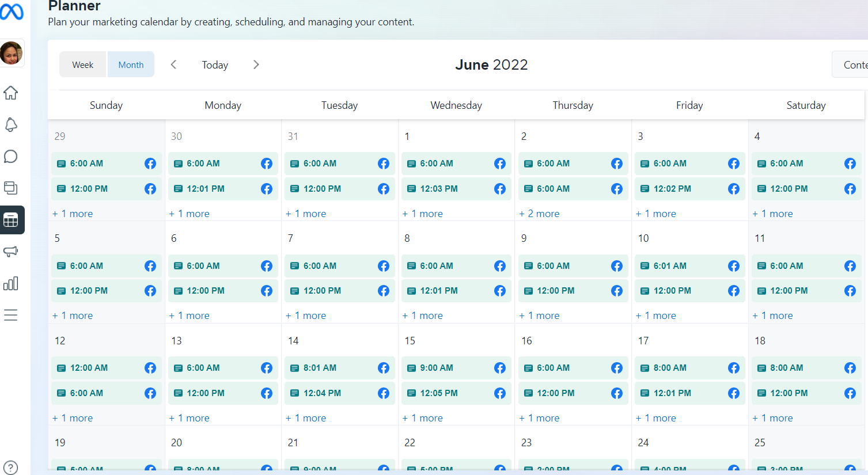
Task: Click Facebook icon on 12:03 PM June 1 post
Action: point(500,189)
